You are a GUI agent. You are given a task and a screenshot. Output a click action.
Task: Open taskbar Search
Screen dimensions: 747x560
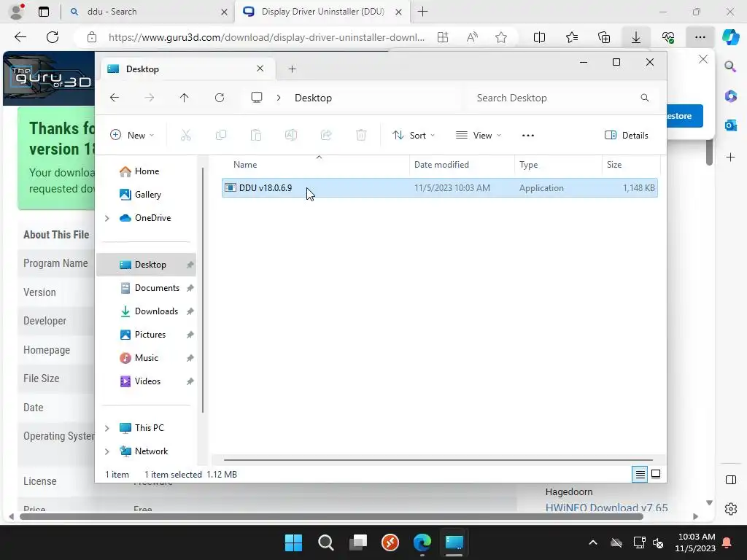point(326,542)
